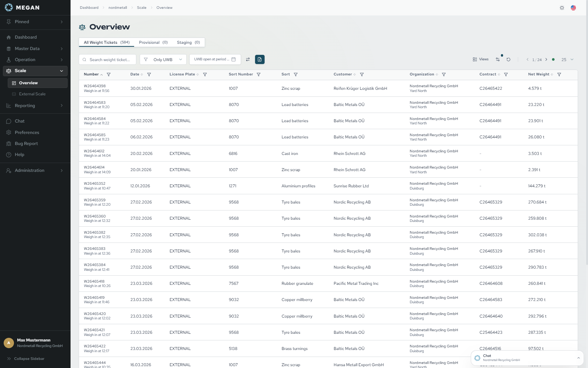Click Reifen Krüger Logistik GmbH cell
Screen dimensions: 588x368
click(x=360, y=88)
